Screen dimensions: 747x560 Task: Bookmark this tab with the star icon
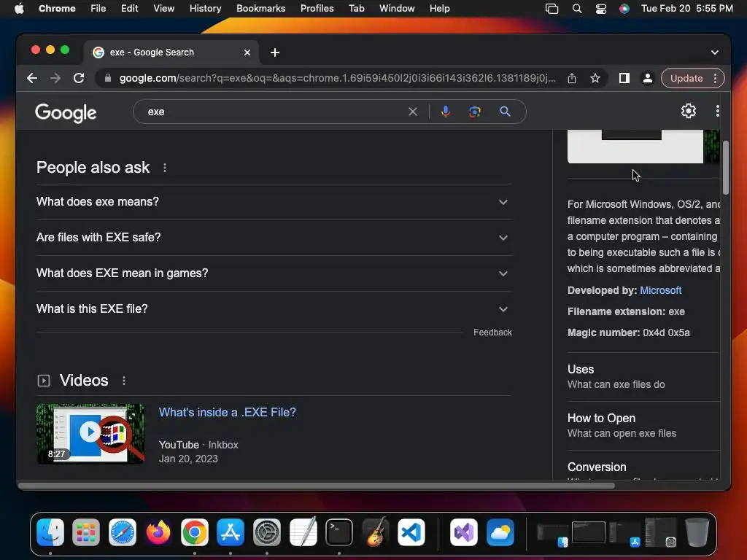tap(595, 78)
